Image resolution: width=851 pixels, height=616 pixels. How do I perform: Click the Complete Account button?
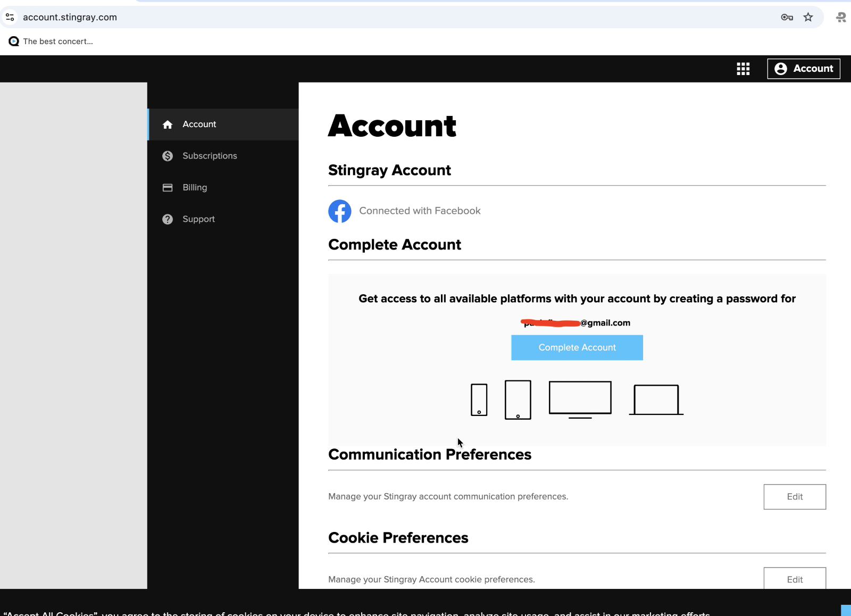tap(577, 347)
